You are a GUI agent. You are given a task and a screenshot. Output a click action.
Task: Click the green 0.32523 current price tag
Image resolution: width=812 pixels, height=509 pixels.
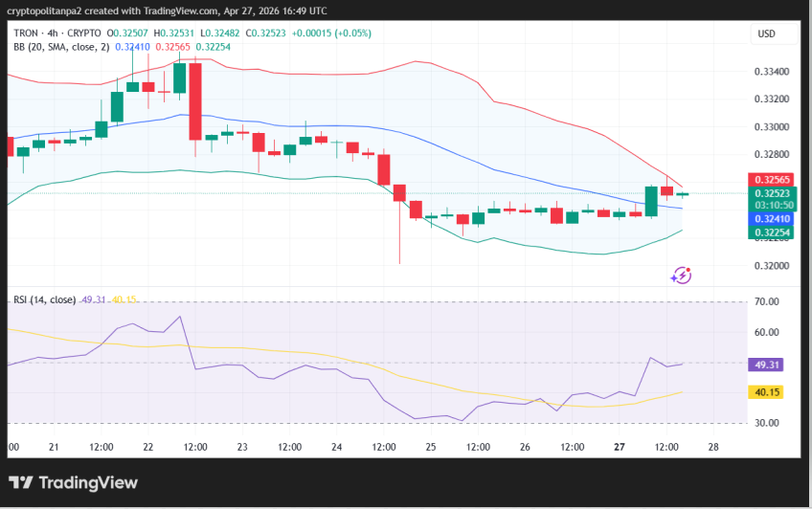[771, 193]
